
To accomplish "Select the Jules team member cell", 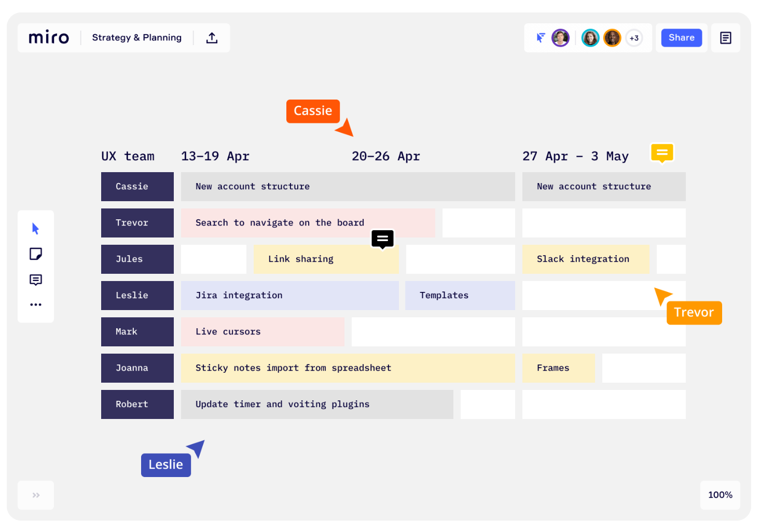I will click(137, 259).
